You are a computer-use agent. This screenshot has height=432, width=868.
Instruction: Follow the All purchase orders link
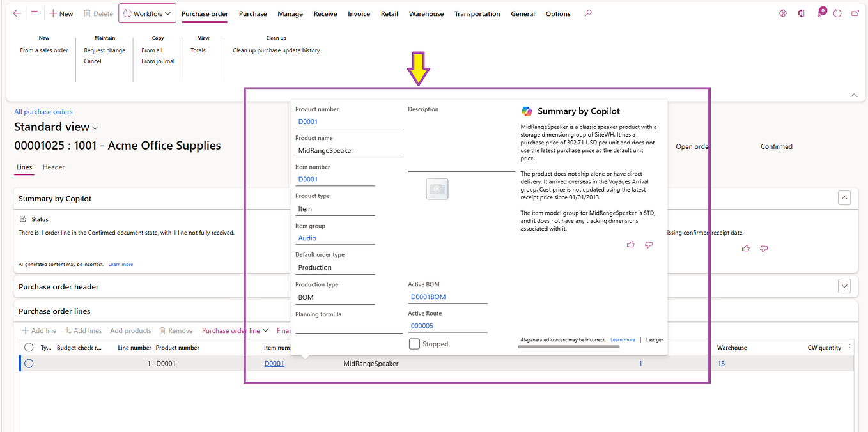43,111
